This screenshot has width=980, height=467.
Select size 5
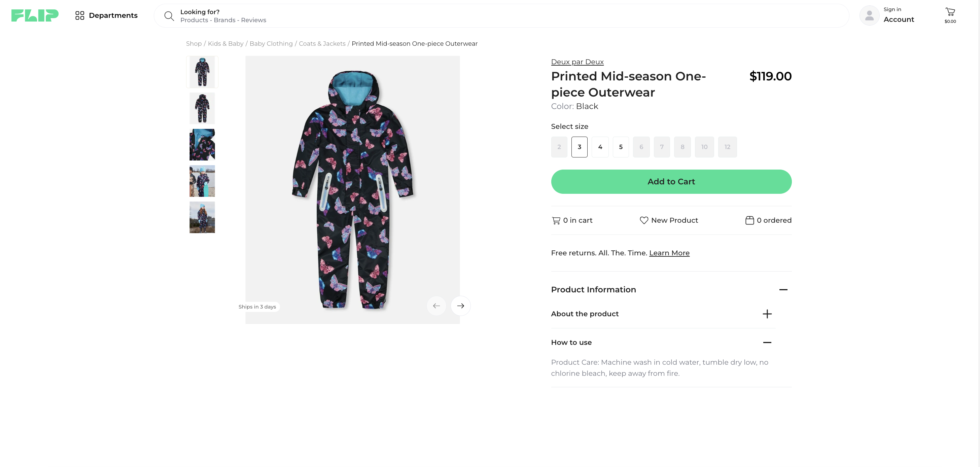tap(621, 147)
